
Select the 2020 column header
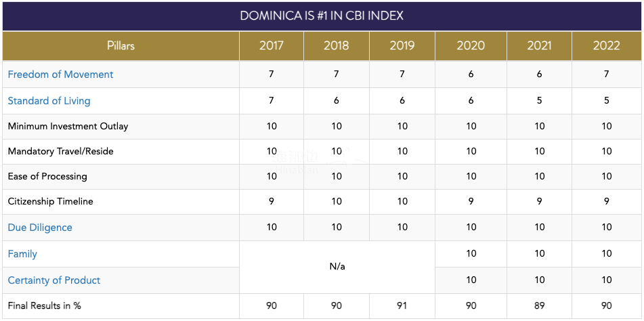pyautogui.click(x=471, y=46)
